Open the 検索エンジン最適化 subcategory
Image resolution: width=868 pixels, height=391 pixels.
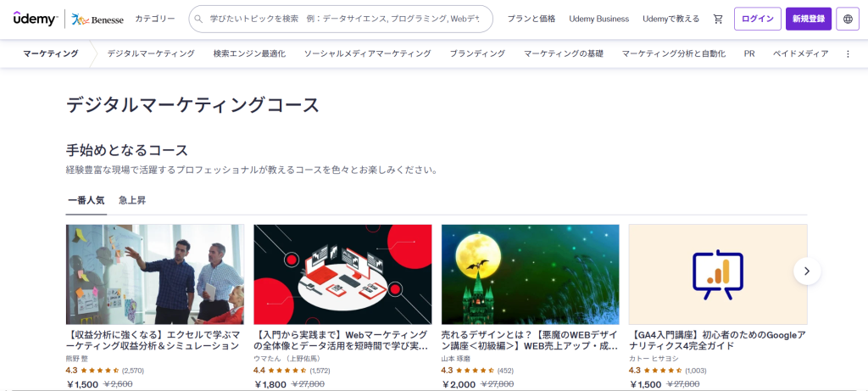click(x=249, y=53)
